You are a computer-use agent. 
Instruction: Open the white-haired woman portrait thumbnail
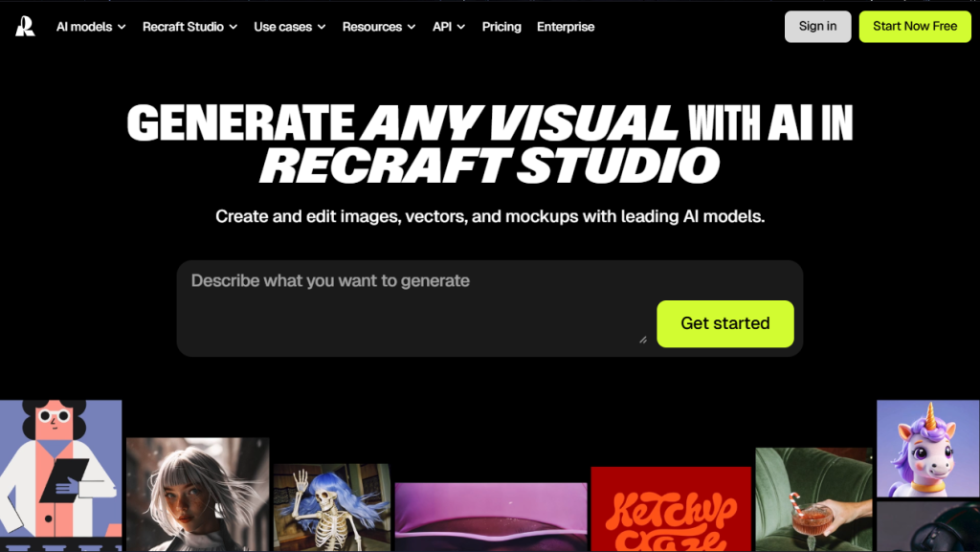[197, 495]
